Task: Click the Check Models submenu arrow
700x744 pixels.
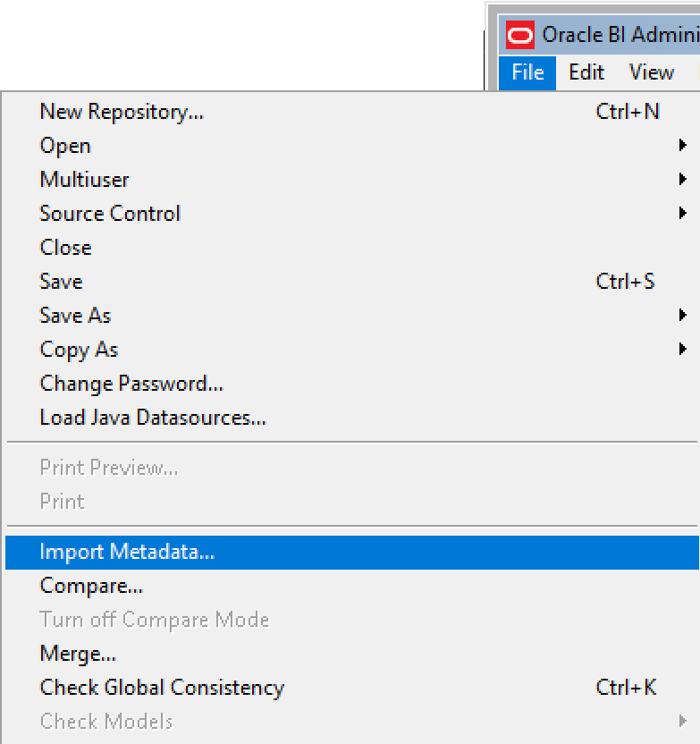Action: 682,721
